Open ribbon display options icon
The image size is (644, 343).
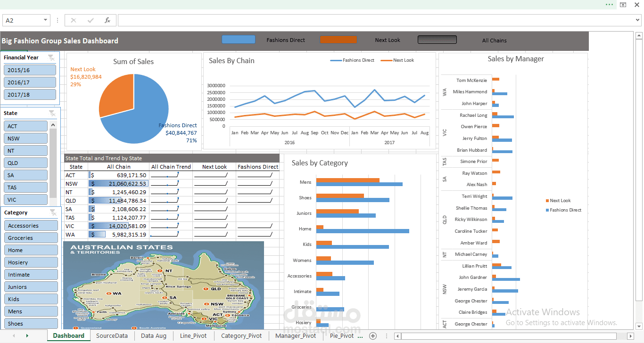pyautogui.click(x=623, y=4)
